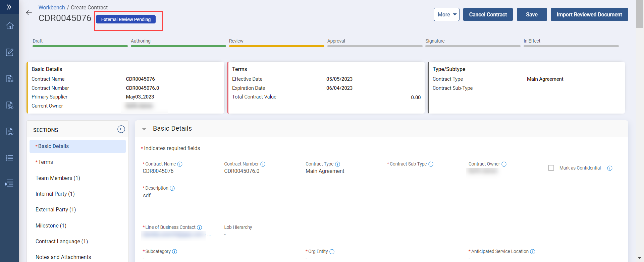Check the Mark as Confidential box
644x262 pixels.
[x=551, y=168]
